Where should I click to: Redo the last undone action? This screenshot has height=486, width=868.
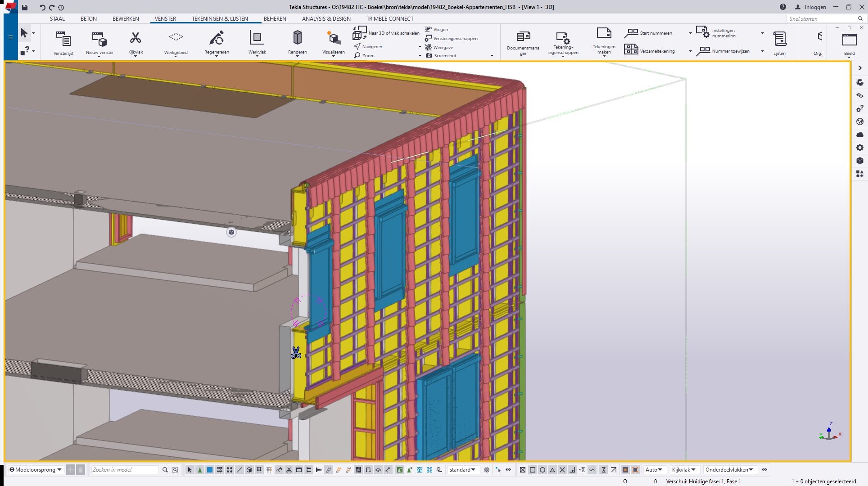(x=51, y=7)
